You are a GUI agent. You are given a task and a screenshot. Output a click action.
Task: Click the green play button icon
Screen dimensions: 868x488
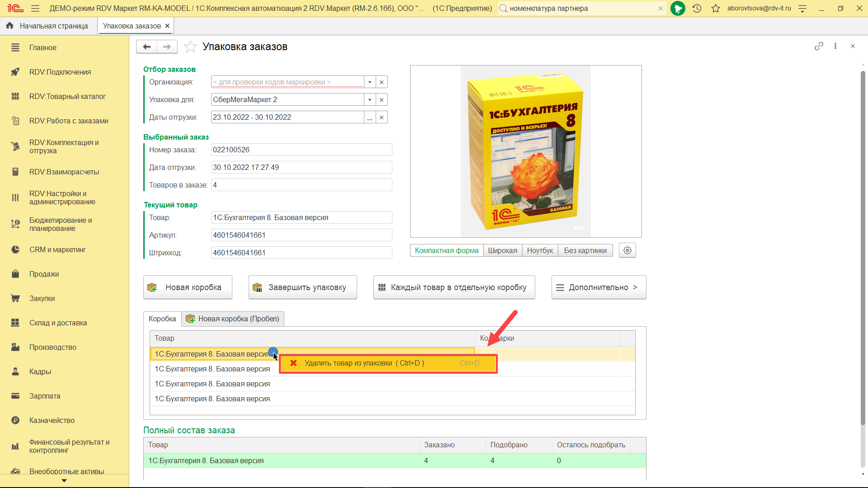pos(677,8)
